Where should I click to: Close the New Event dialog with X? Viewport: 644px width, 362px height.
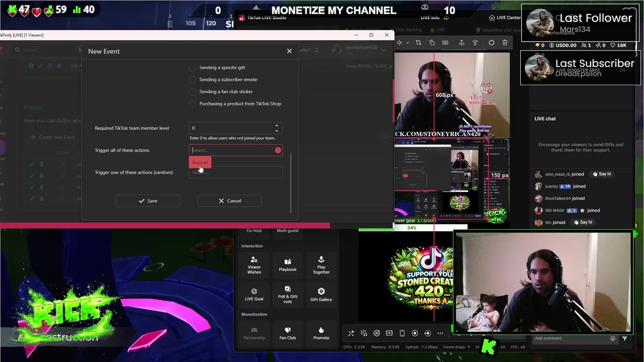click(x=289, y=51)
